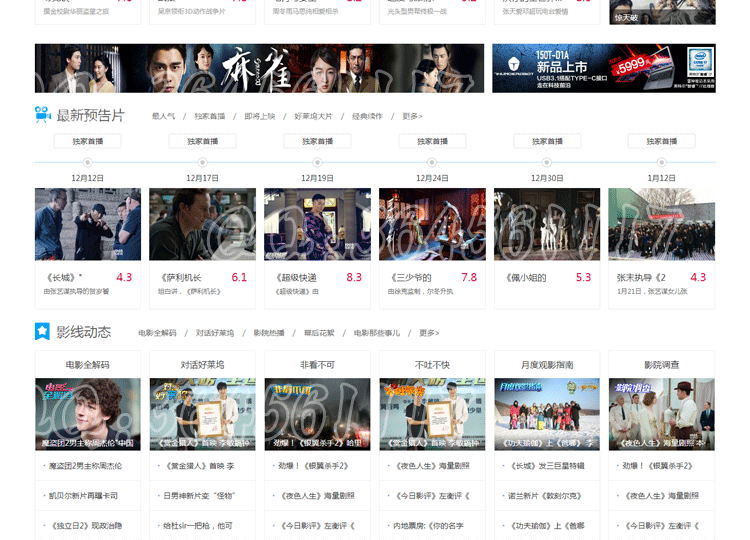Viewport: 750px width, 540px height.
Task: Open the 非看不可 column thumbnail image
Action: coord(317,414)
